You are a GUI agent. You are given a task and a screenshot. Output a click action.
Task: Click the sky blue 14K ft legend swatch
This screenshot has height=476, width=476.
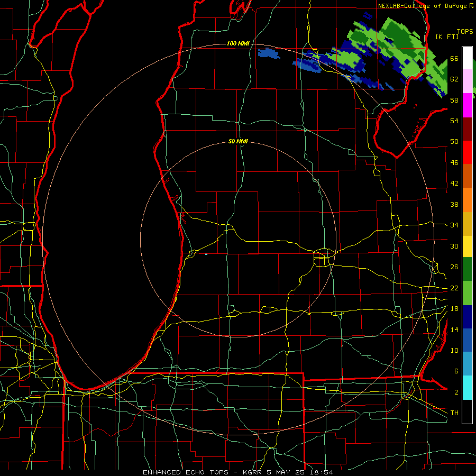[467, 364]
